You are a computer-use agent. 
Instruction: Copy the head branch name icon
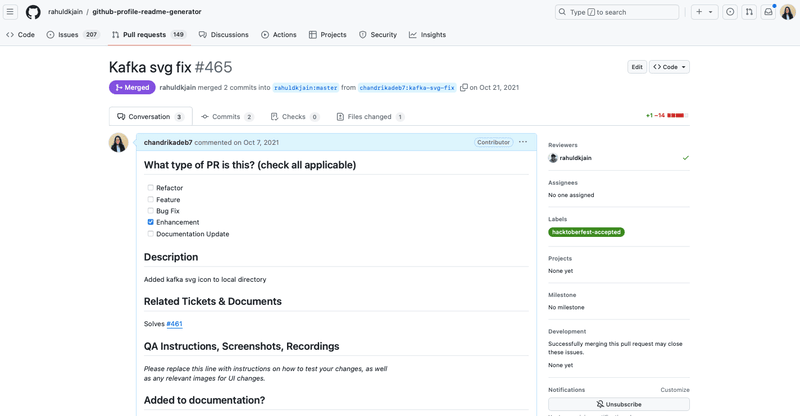coord(463,88)
